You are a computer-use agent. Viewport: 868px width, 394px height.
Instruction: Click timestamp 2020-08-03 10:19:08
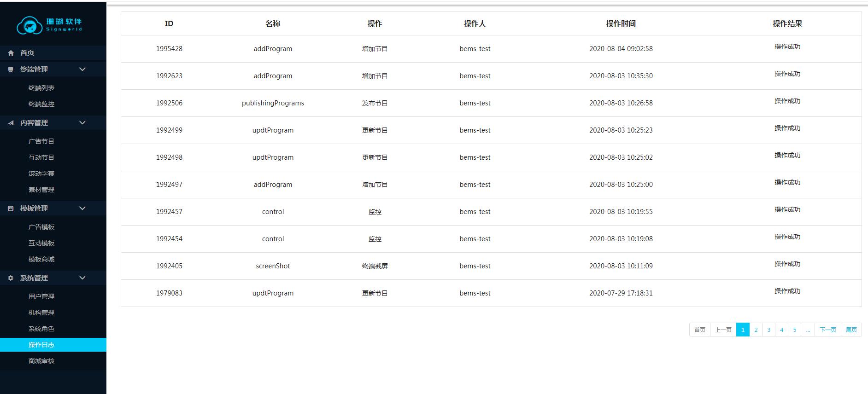[x=621, y=239]
